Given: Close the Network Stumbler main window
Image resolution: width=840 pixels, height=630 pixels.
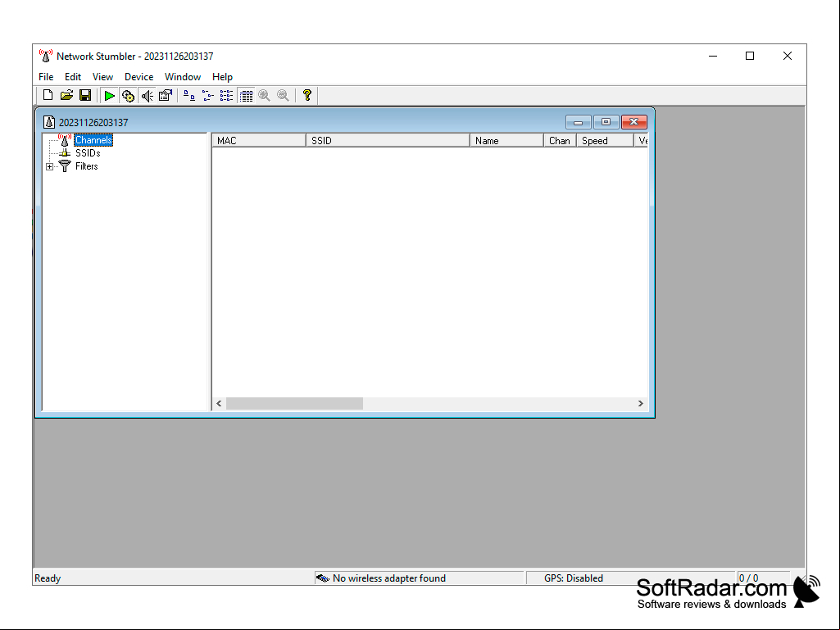Looking at the screenshot, I should click(788, 56).
